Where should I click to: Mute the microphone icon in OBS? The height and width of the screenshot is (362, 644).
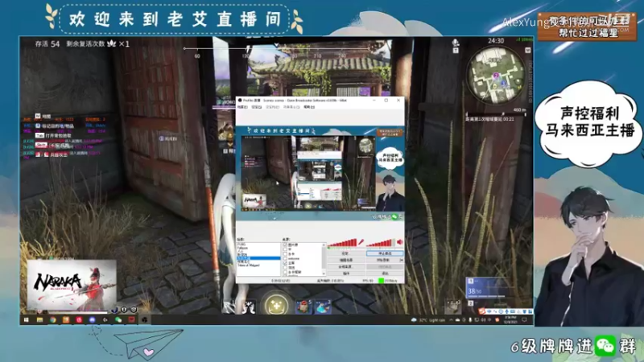pyautogui.click(x=361, y=242)
